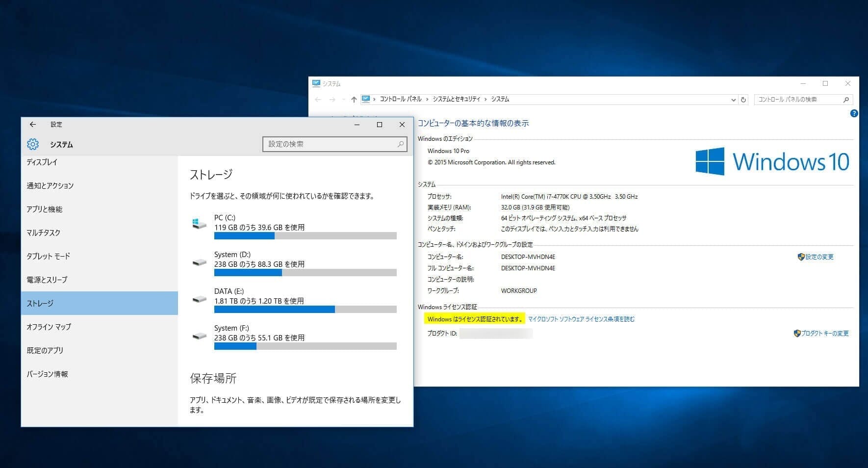This screenshot has height=468, width=868.
Task: Open 電源とスリープ settings page
Action: click(x=47, y=280)
